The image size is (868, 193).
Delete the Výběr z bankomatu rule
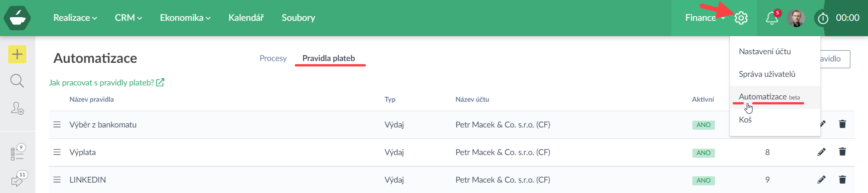tap(842, 124)
